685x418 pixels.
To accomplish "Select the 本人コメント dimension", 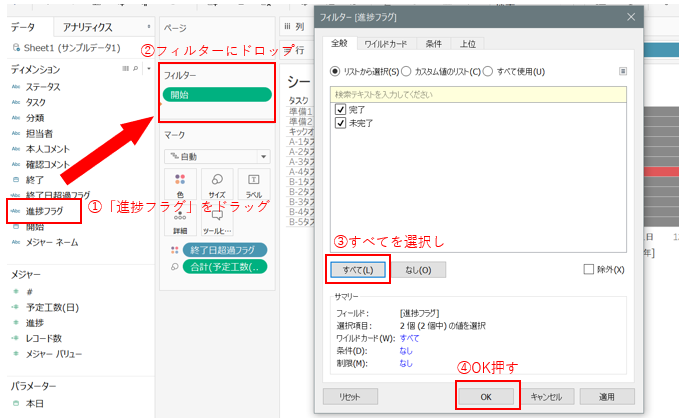I will click(48, 149).
